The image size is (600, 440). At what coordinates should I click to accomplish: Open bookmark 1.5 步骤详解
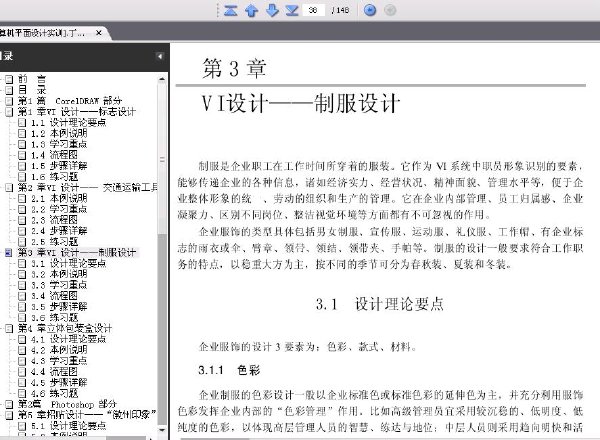[x=59, y=166]
